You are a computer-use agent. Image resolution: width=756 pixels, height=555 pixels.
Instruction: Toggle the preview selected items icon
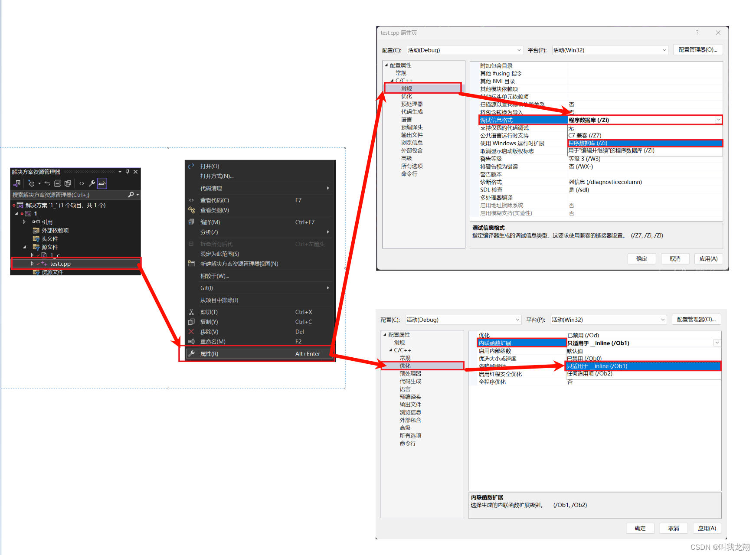(x=102, y=183)
